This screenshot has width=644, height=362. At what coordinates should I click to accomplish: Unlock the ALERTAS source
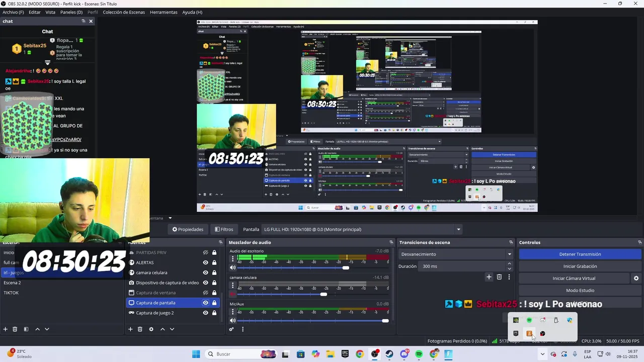214,262
